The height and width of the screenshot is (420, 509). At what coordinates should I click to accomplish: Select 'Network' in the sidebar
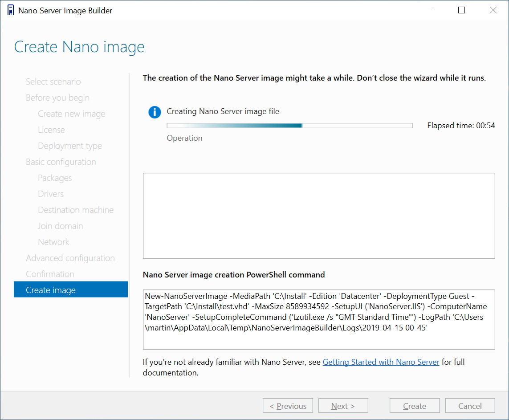click(53, 242)
